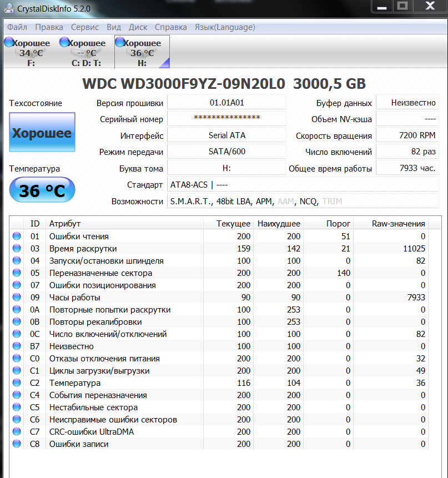
Task: Open the Справка menu
Action: [170, 27]
